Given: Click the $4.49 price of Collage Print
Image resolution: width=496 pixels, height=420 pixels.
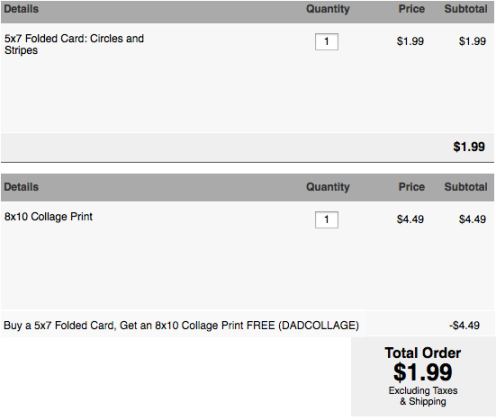Looking at the screenshot, I should click(410, 219).
